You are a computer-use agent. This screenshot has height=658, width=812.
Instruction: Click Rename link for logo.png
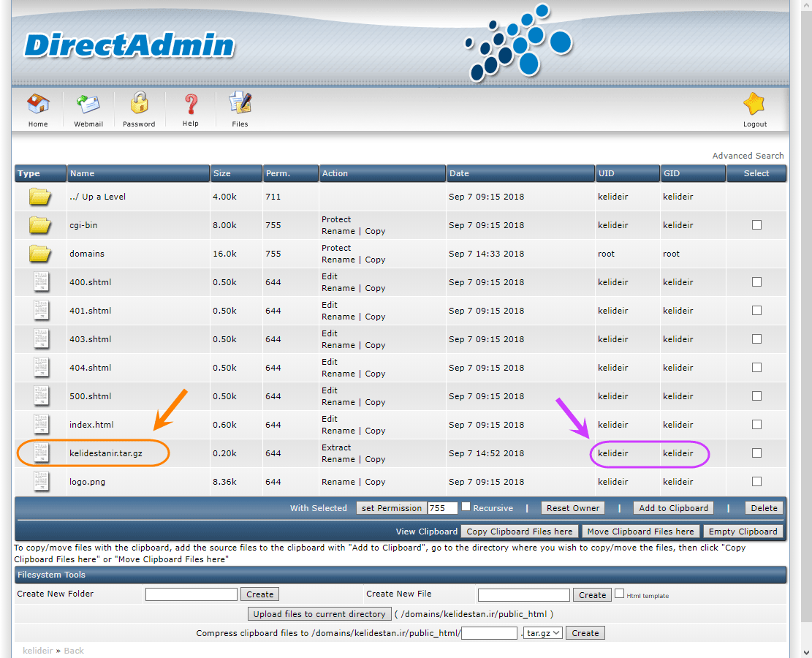338,482
